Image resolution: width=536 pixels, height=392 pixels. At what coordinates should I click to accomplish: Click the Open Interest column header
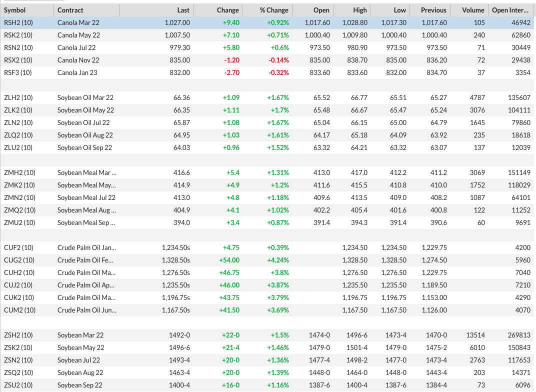click(510, 10)
